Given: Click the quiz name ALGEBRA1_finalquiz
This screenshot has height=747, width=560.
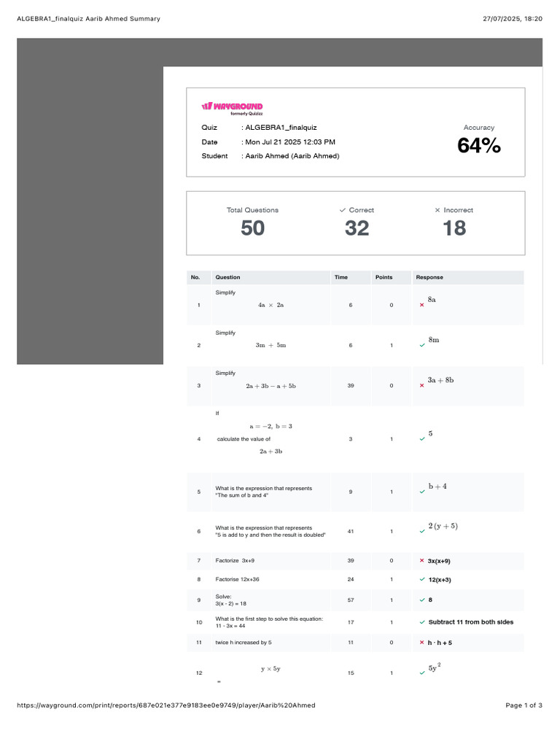Looking at the screenshot, I should pyautogui.click(x=281, y=128).
